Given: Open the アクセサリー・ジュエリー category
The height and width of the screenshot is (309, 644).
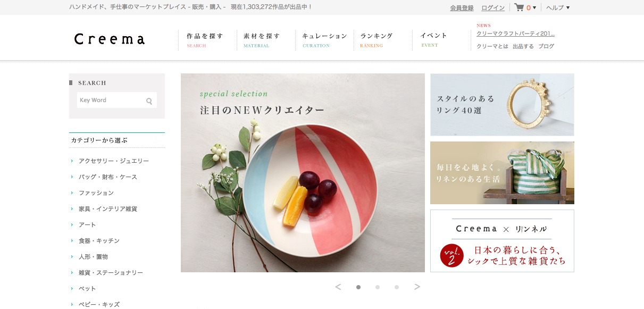Looking at the screenshot, I should click(x=114, y=161).
